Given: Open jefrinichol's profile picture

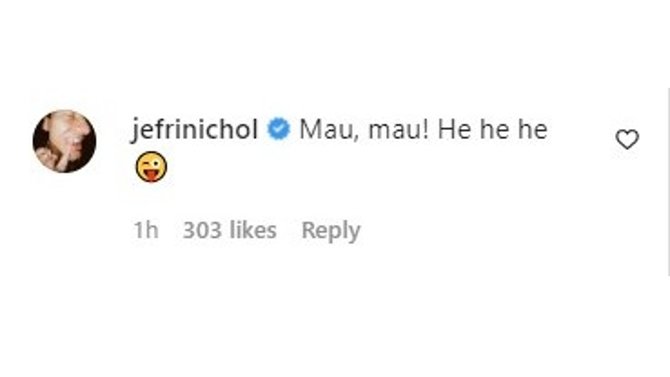Looking at the screenshot, I should coord(65,141).
